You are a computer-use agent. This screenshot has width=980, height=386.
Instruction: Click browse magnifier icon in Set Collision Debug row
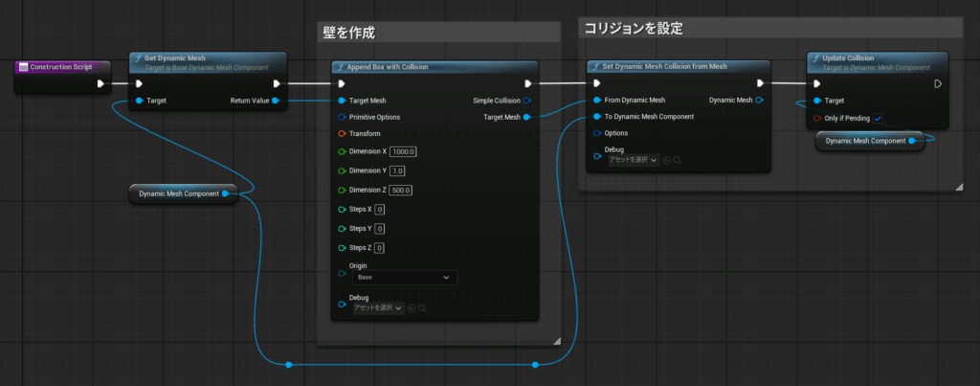point(678,160)
